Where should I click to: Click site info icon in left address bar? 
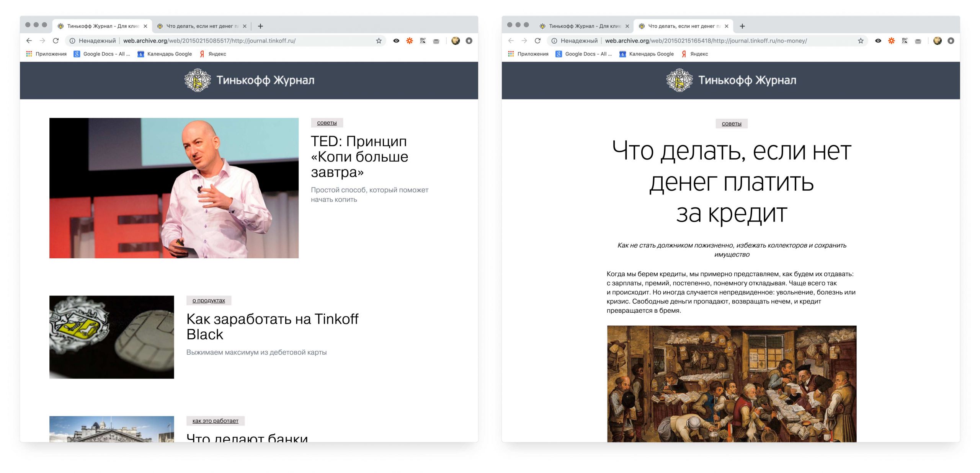[x=72, y=41]
